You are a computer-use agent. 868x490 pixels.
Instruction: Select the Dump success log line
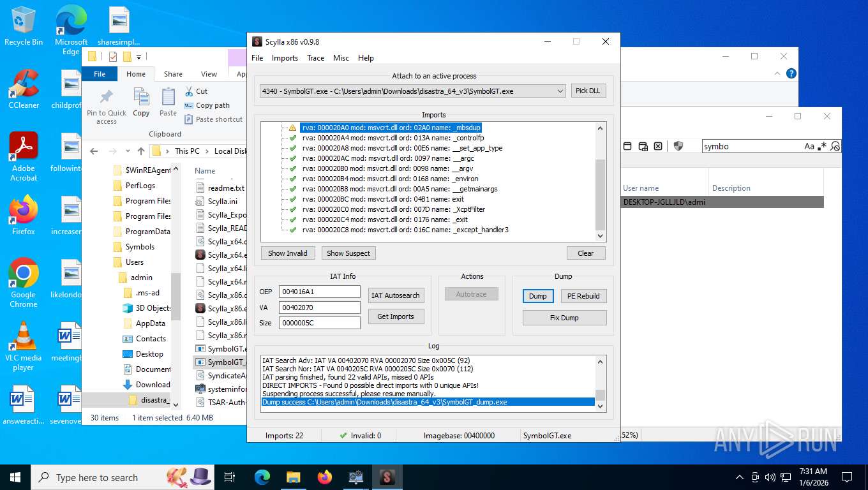click(x=428, y=402)
